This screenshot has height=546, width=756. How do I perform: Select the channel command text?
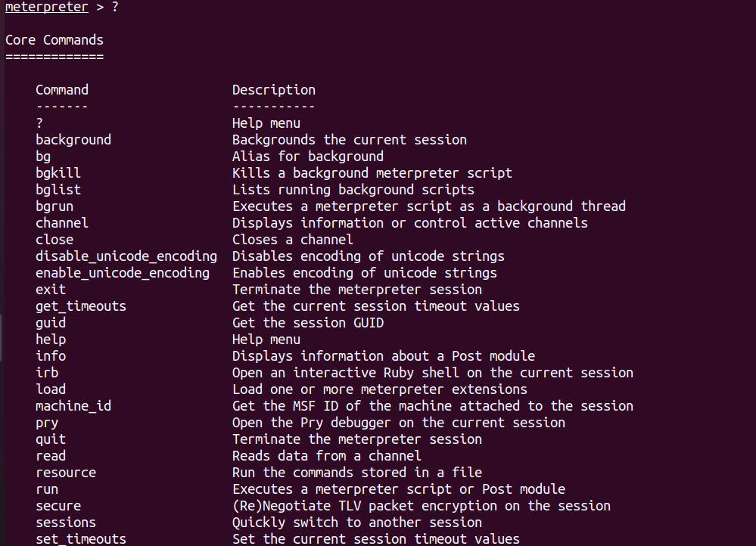[x=62, y=223]
